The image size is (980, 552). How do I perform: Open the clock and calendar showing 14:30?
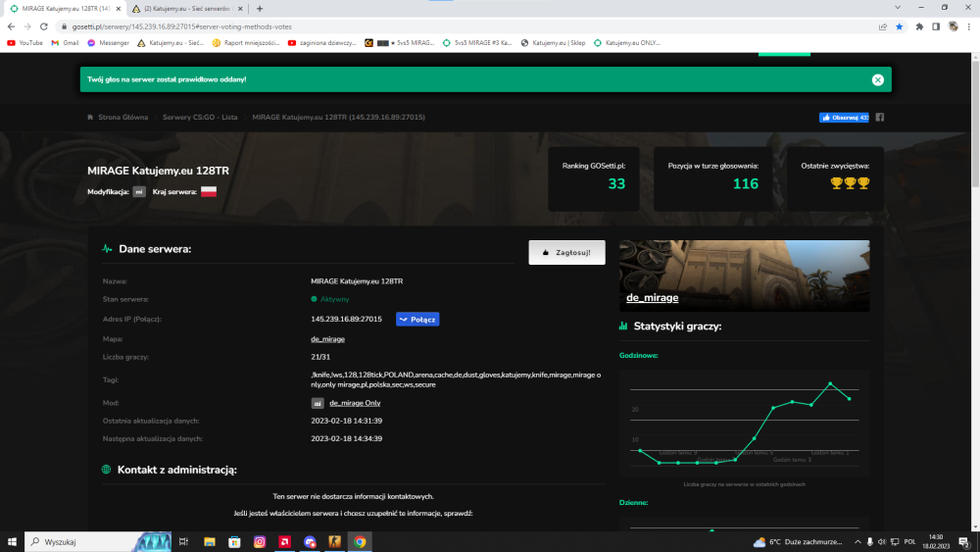click(x=936, y=542)
